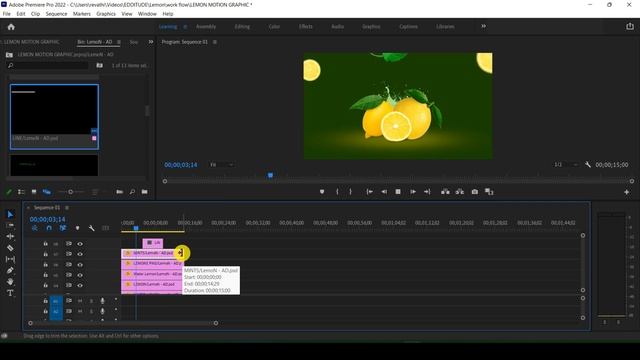
Task: Open the Markers menu
Action: coord(82,14)
